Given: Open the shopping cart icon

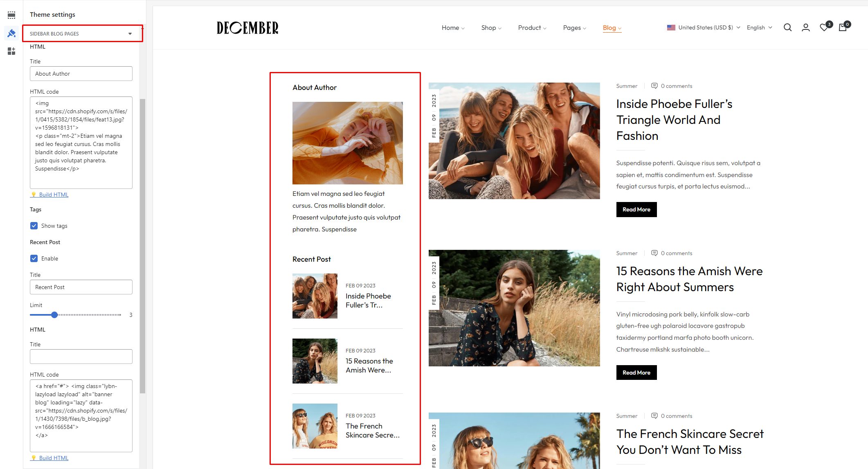Looking at the screenshot, I should 843,27.
